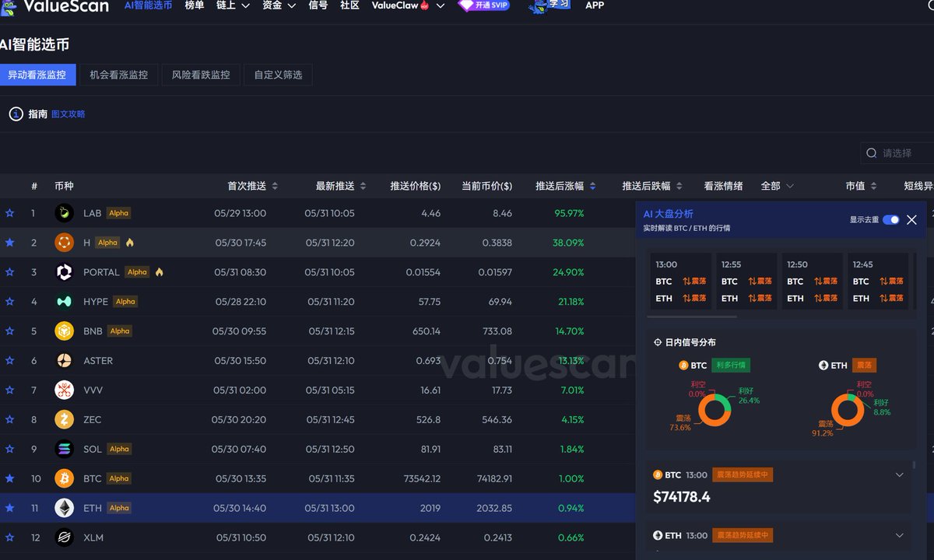Open the 社区 nav item
Image resolution: width=934 pixels, height=560 pixels.
[349, 5]
